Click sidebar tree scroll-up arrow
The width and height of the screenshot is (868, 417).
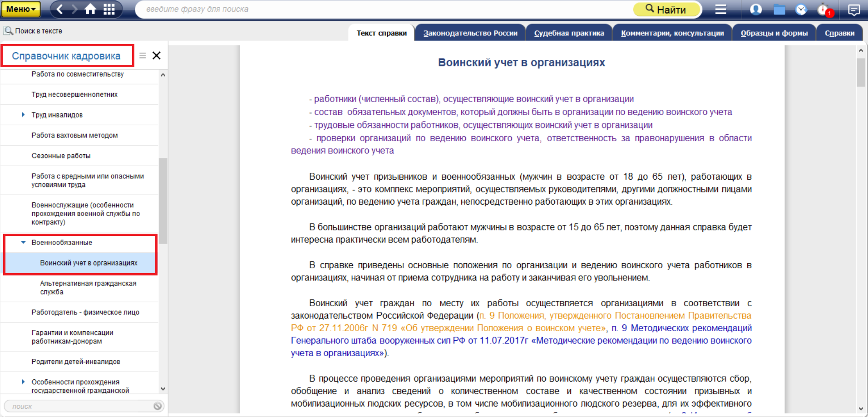point(163,75)
